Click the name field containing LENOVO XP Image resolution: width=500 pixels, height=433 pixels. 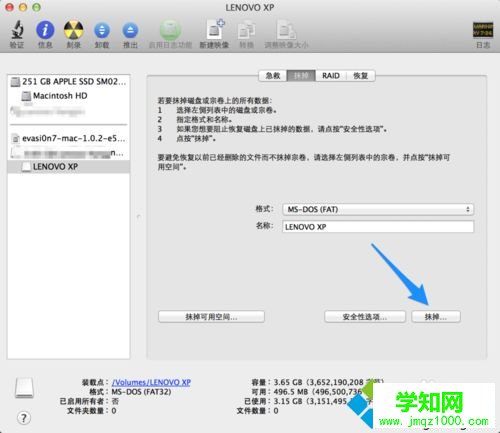coord(378,227)
